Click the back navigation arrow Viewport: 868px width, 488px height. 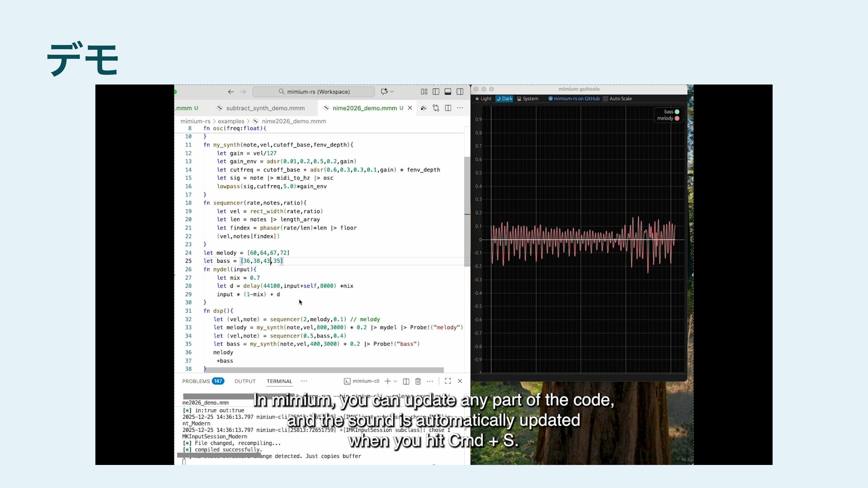point(231,92)
